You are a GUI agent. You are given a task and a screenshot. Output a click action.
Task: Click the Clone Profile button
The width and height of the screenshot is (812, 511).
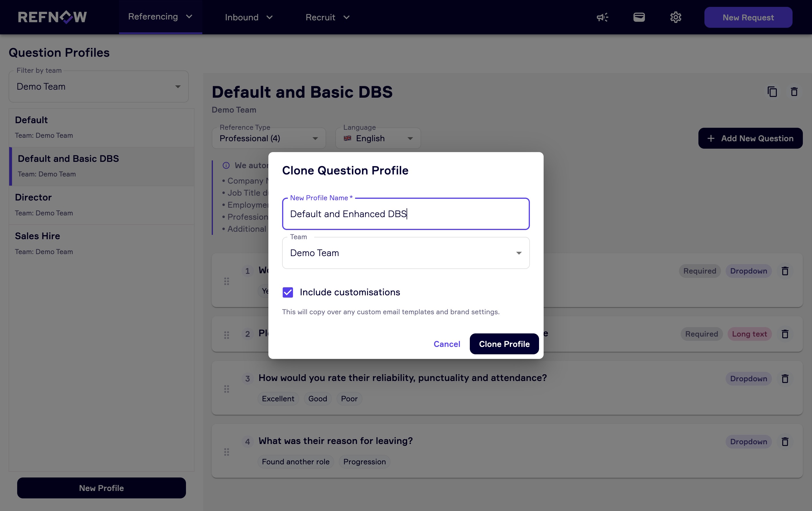click(504, 344)
